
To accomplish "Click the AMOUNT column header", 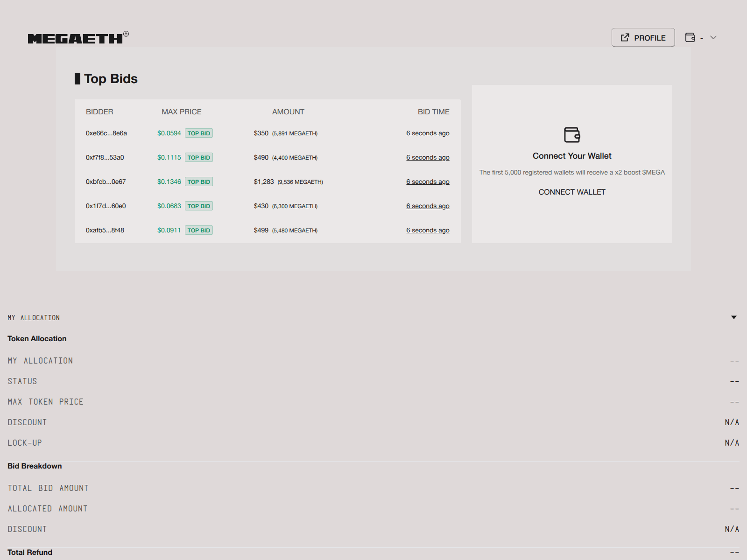I will [288, 112].
